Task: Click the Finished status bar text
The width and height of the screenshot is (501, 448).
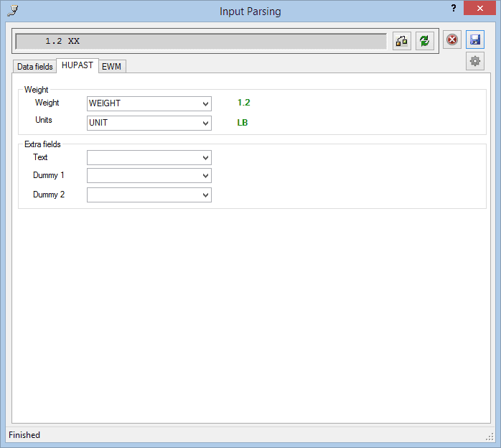Action: pyautogui.click(x=24, y=435)
